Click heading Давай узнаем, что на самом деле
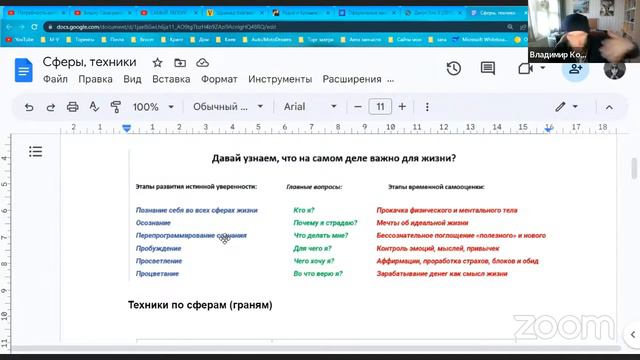The width and height of the screenshot is (640, 360). (334, 158)
